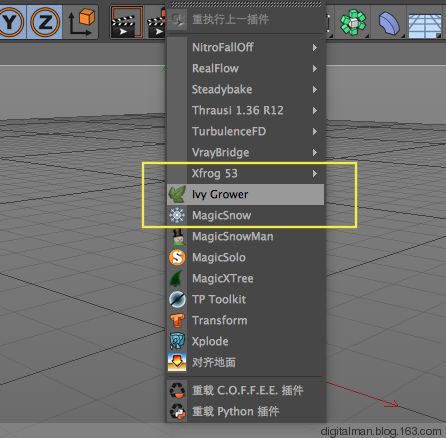The height and width of the screenshot is (438, 446).
Task: Open VrayBridge submenu
Action: (x=245, y=152)
